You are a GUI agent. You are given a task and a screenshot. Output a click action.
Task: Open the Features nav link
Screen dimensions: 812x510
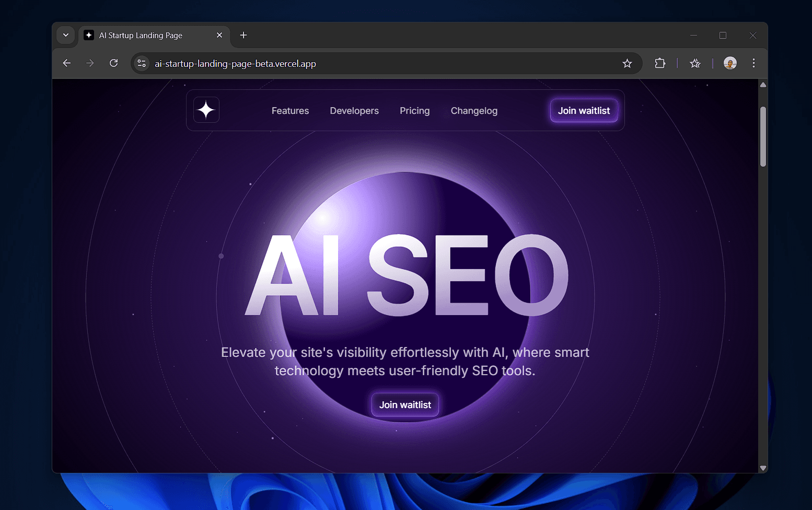pos(290,111)
